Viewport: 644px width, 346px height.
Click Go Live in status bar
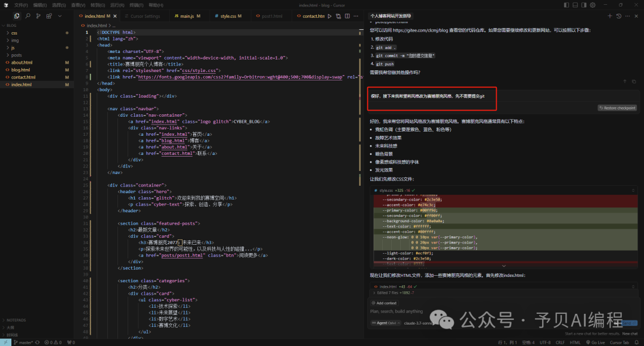[x=596, y=342]
